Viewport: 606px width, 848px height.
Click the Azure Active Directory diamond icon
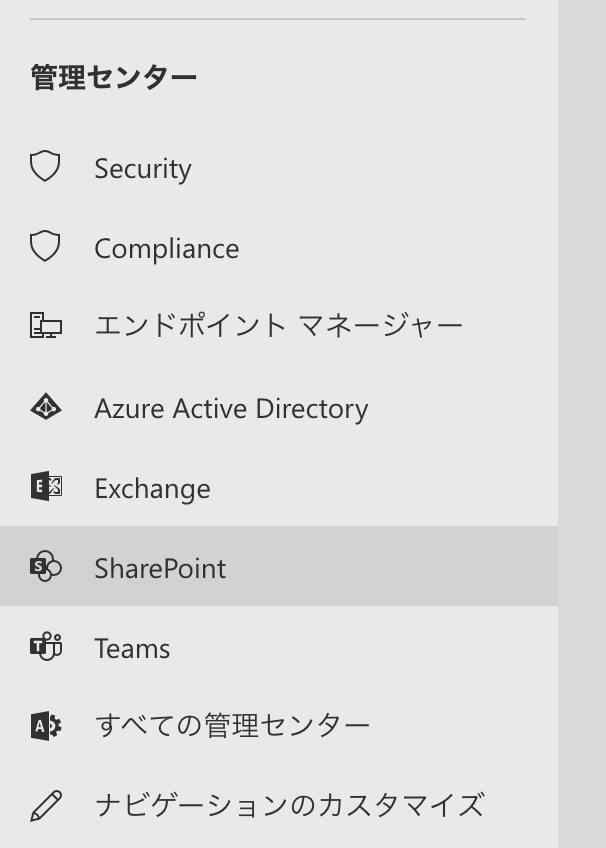(x=45, y=407)
